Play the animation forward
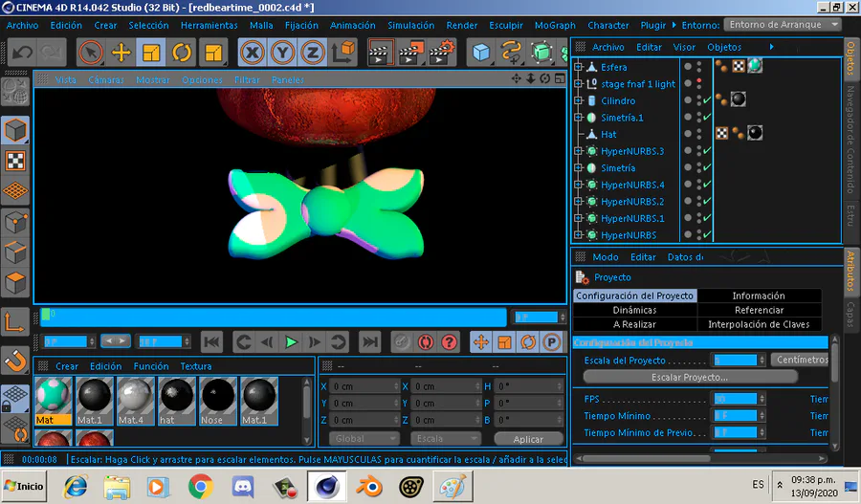 (x=291, y=342)
